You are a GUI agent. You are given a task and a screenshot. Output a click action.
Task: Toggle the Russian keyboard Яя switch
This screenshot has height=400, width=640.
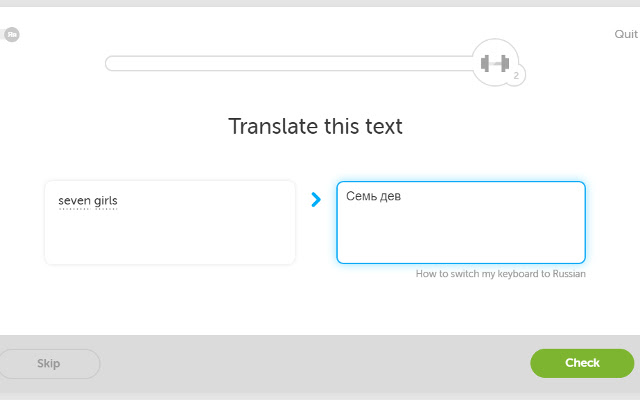(10, 34)
